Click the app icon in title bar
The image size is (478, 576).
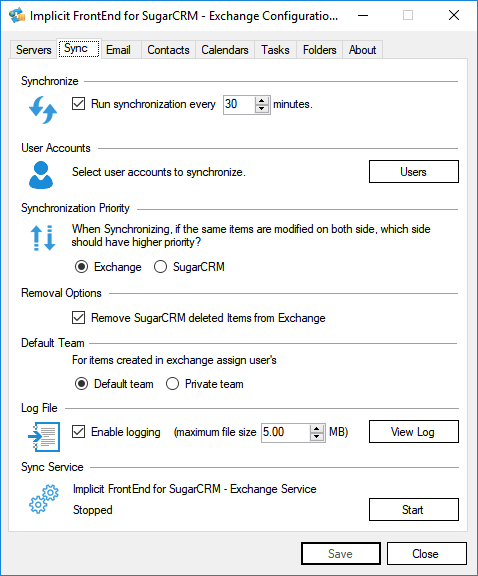17,15
